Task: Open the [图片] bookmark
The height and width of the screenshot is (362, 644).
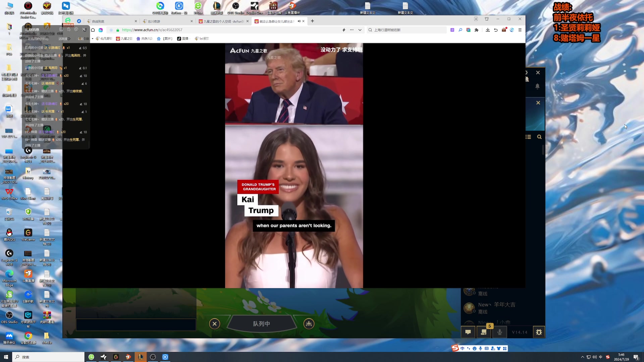Action: 165,39
